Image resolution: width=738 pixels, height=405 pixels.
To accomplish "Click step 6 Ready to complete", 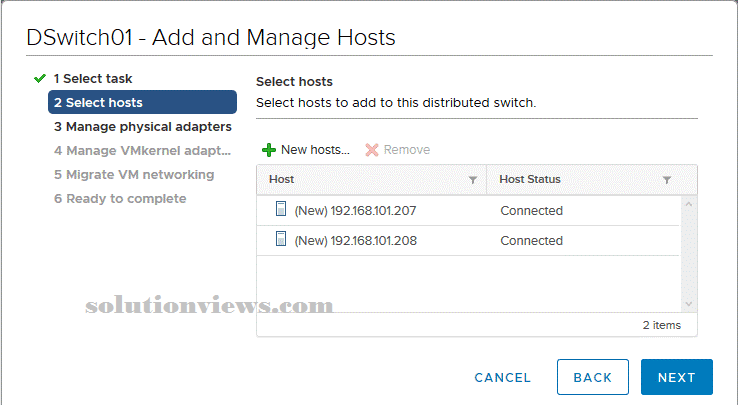I will pyautogui.click(x=120, y=199).
